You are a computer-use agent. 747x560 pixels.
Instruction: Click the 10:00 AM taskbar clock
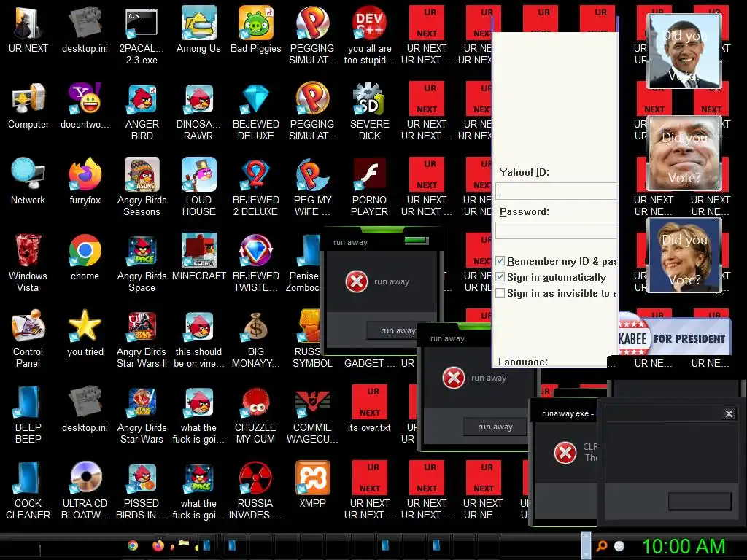[684, 546]
